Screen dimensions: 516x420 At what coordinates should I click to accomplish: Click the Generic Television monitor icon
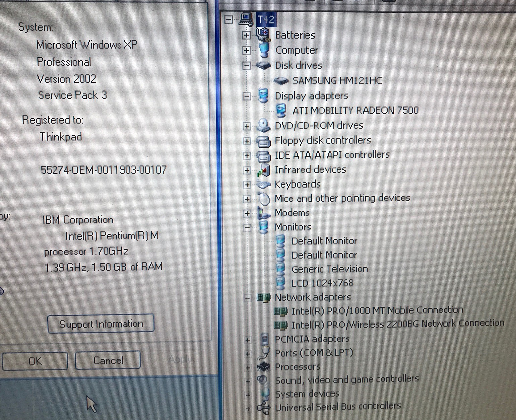(x=280, y=269)
